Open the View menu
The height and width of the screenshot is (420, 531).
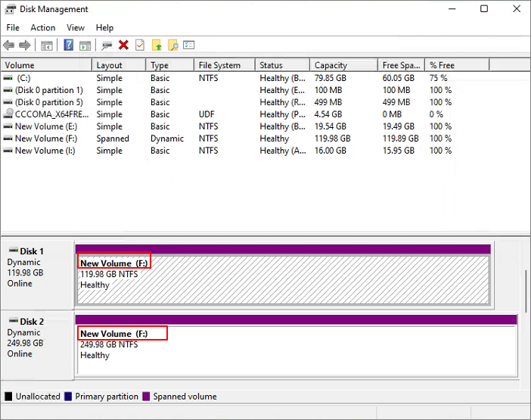(x=76, y=28)
